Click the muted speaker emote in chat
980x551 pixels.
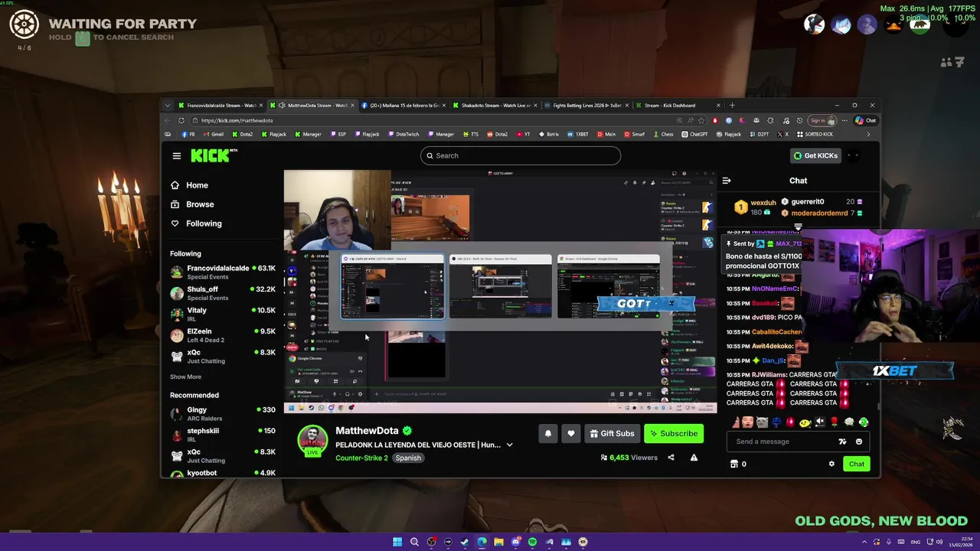(820, 422)
